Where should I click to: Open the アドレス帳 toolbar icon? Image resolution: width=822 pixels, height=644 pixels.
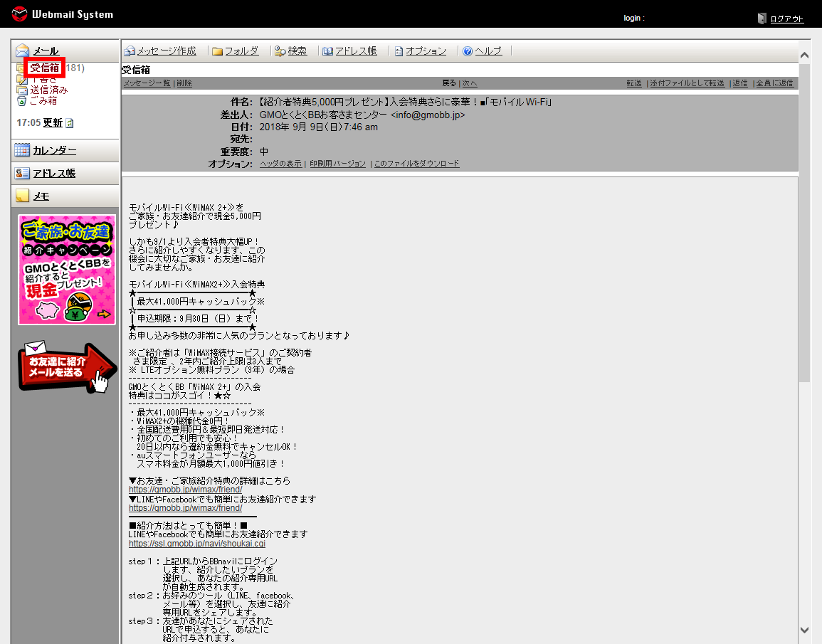349,51
